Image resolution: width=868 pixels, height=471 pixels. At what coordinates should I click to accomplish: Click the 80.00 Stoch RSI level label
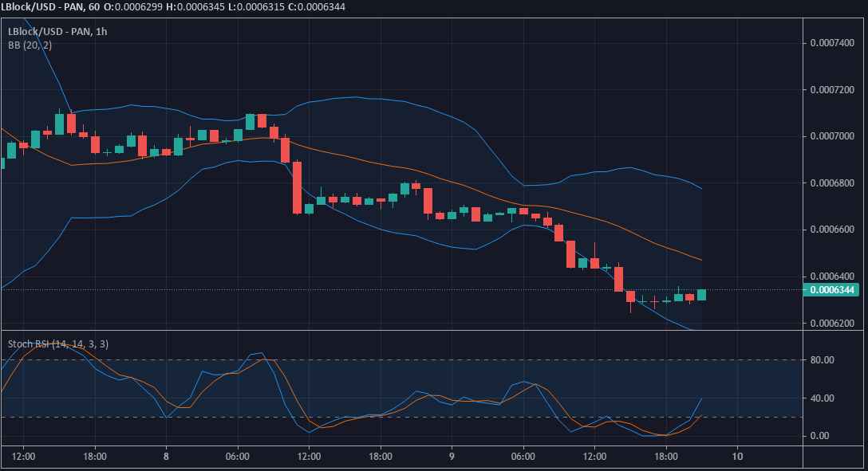[822, 360]
